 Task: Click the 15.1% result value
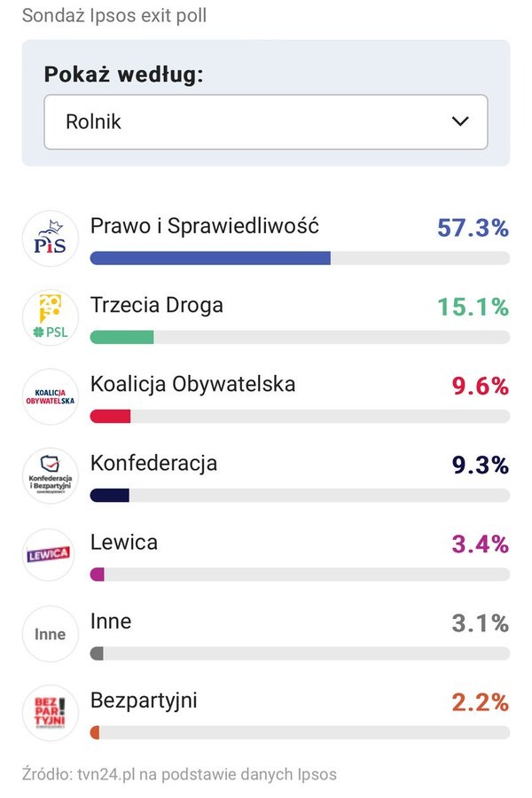(x=473, y=307)
